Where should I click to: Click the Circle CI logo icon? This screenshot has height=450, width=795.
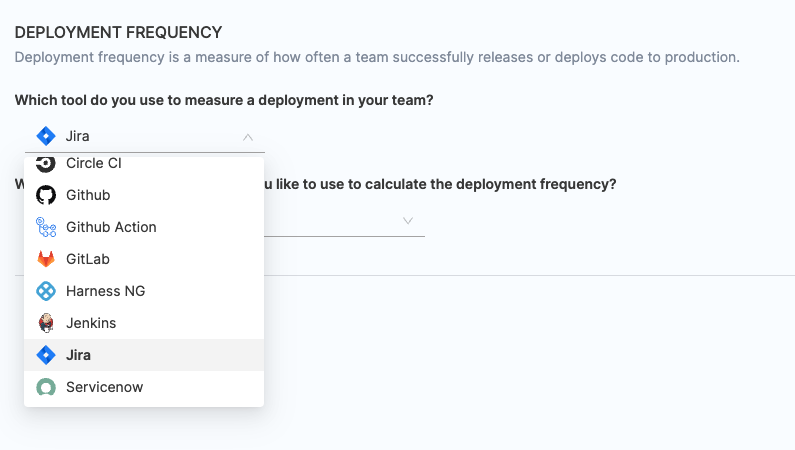[46, 164]
